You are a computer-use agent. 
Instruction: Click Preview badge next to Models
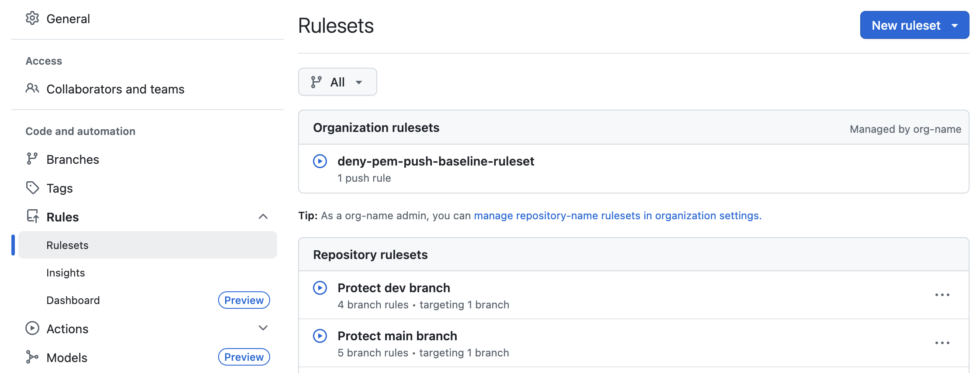tap(244, 357)
